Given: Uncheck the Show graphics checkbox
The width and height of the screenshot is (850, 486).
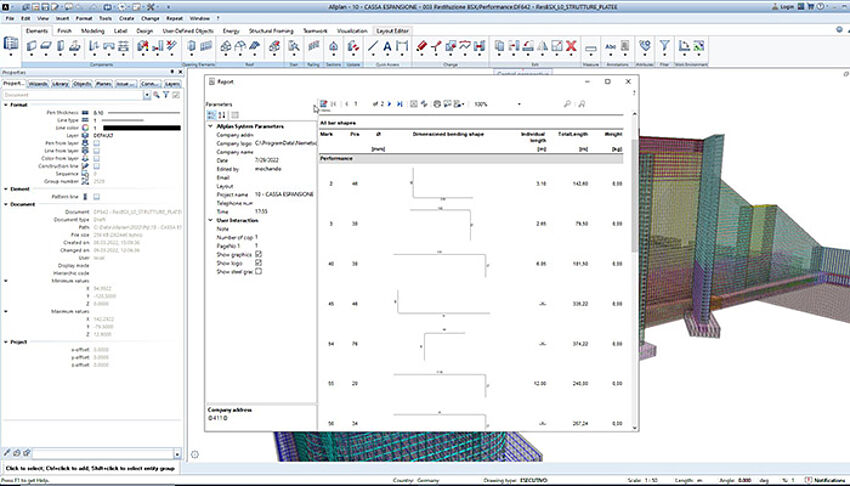Looking at the screenshot, I should tap(259, 254).
